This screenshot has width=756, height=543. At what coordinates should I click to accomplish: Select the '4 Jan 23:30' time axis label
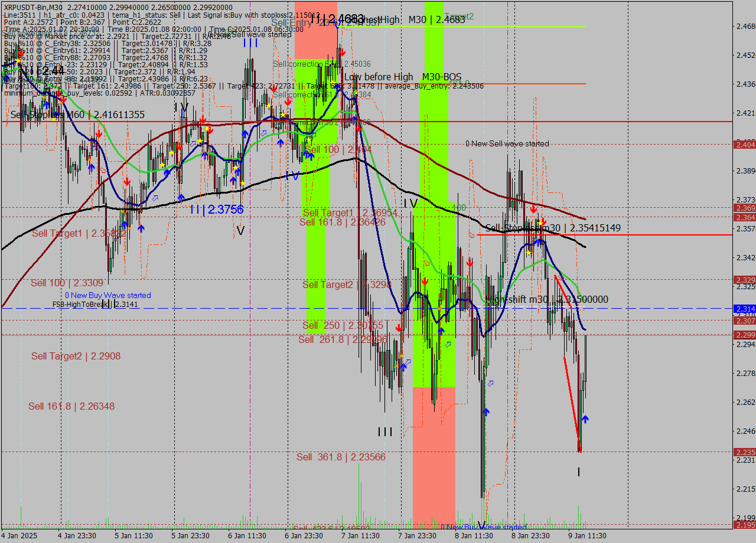point(77,536)
